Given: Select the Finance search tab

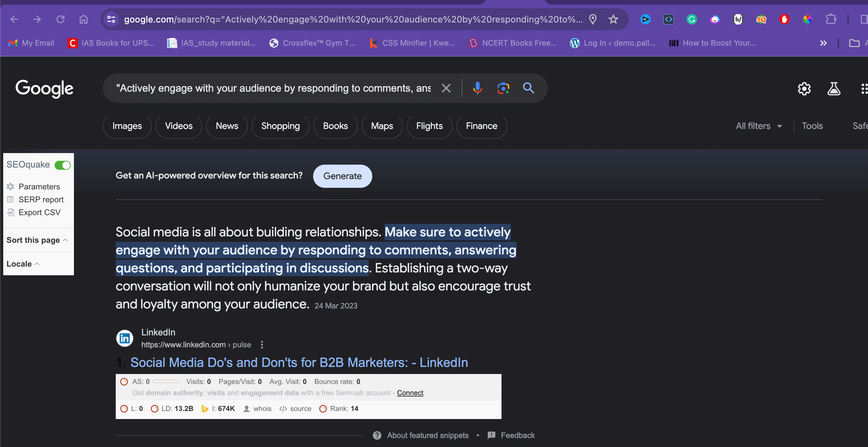Looking at the screenshot, I should point(482,126).
